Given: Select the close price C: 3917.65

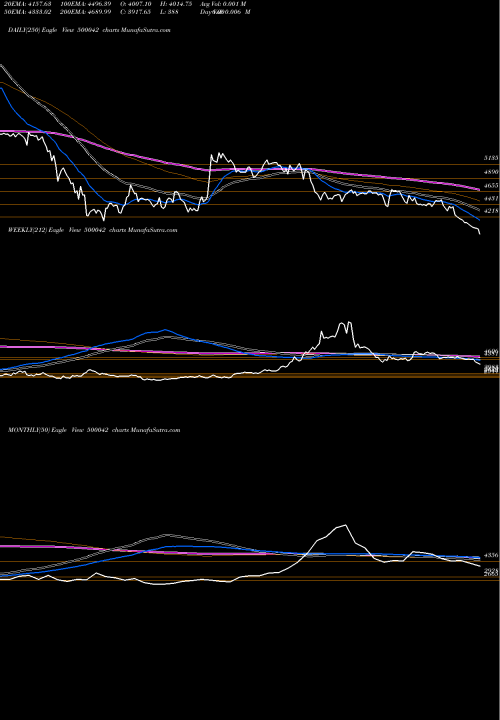Looking at the screenshot, I should pos(135,12).
